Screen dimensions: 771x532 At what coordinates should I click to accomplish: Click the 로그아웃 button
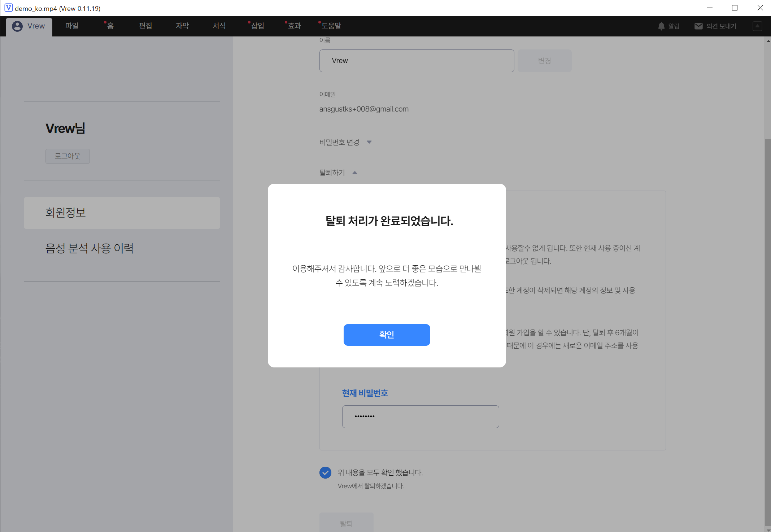pos(67,156)
